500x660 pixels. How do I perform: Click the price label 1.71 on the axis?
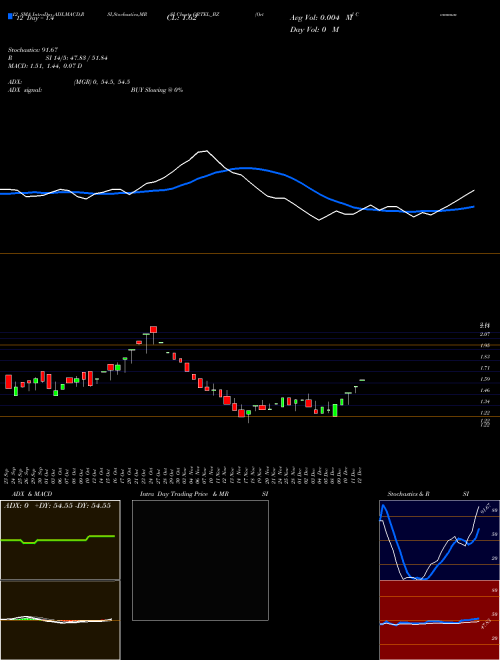point(485,368)
